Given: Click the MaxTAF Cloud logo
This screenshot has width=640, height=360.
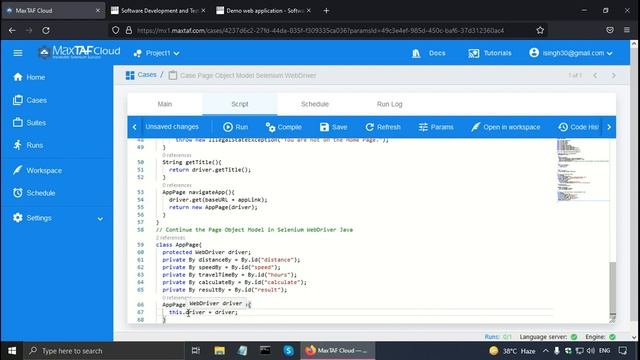Looking at the screenshot, I should coord(80,52).
